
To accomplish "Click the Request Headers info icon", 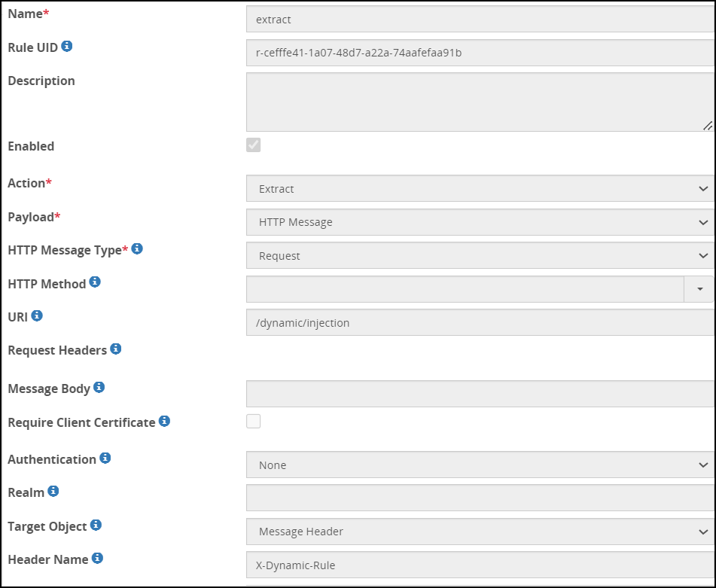I will (116, 349).
